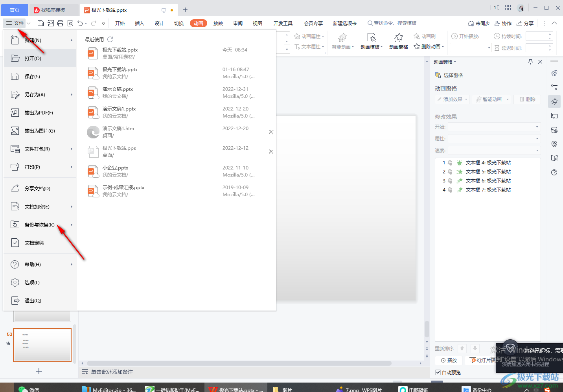Select Exit (退出) in file menu
Screen dimensions: 563x392
(x=40, y=300)
